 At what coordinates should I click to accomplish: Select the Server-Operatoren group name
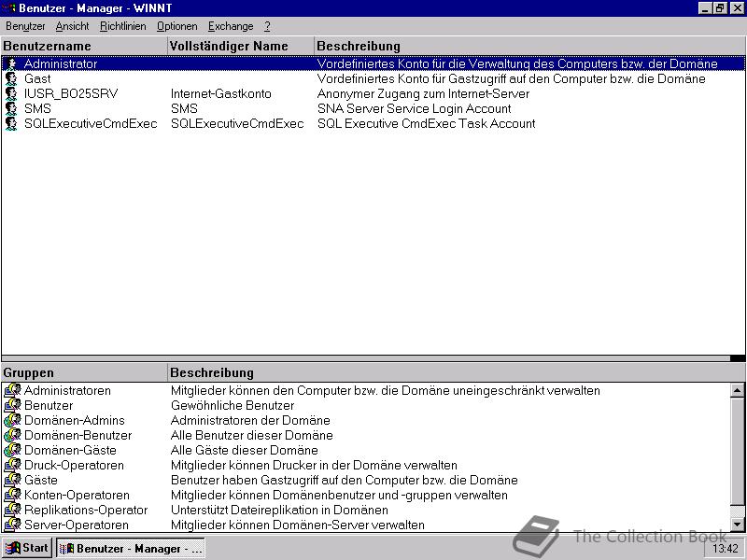pyautogui.click(x=77, y=525)
